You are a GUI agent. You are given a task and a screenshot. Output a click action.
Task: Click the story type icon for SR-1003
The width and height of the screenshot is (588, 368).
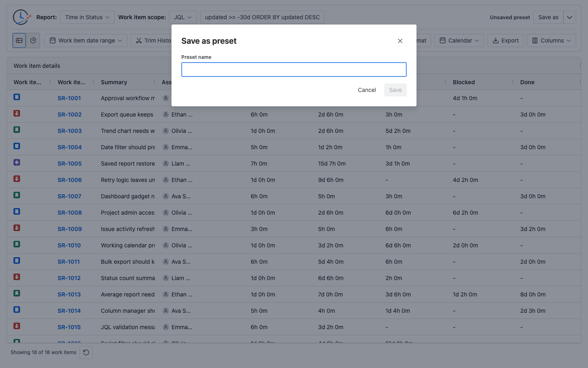click(x=17, y=130)
